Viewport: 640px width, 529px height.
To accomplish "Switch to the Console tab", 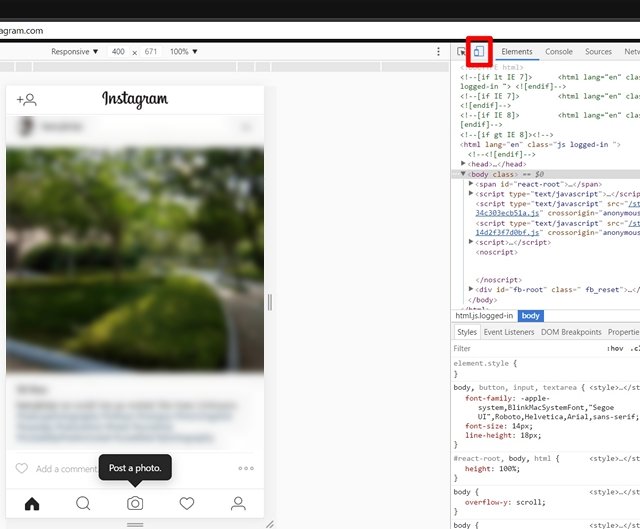I will pyautogui.click(x=559, y=51).
